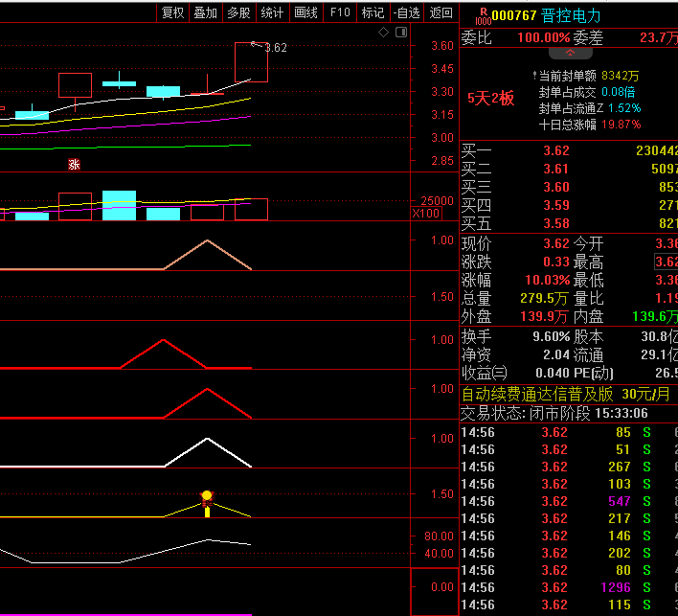Open the 统计 statistics tool
This screenshot has height=616, width=678.
(272, 12)
